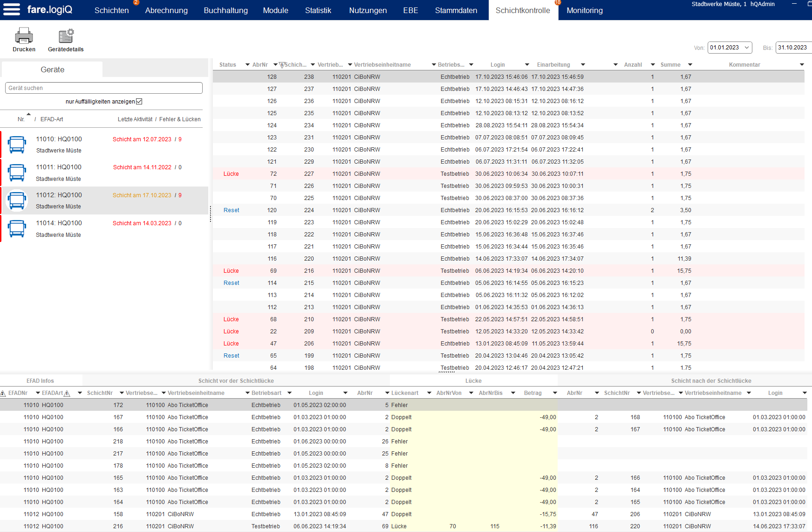
Task: Open the Geräte tab in left panel
Action: click(x=53, y=69)
